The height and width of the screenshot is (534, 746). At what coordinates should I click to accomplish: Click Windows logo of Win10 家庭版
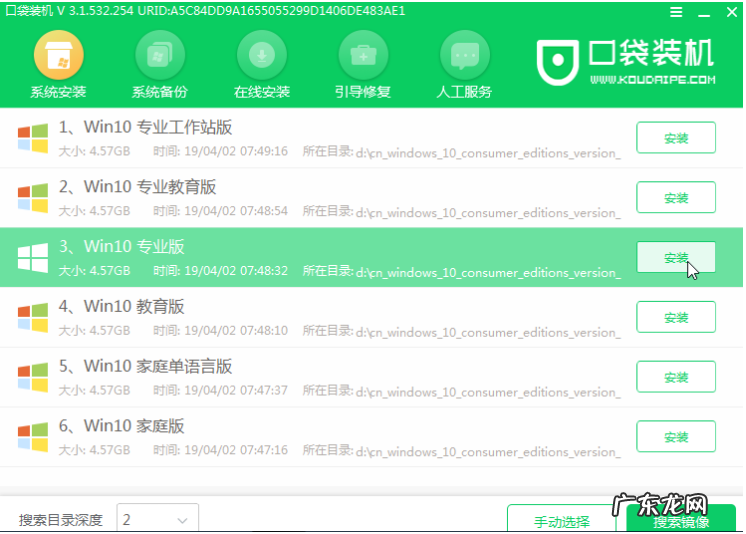[x=33, y=437]
